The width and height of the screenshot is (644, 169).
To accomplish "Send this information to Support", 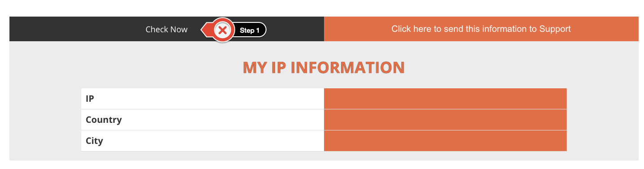I will point(481,29).
